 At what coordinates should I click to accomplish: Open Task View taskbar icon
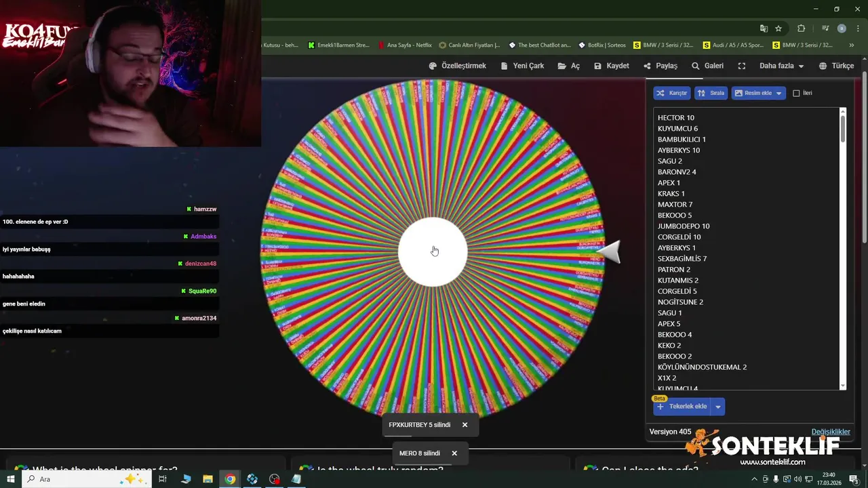click(163, 479)
